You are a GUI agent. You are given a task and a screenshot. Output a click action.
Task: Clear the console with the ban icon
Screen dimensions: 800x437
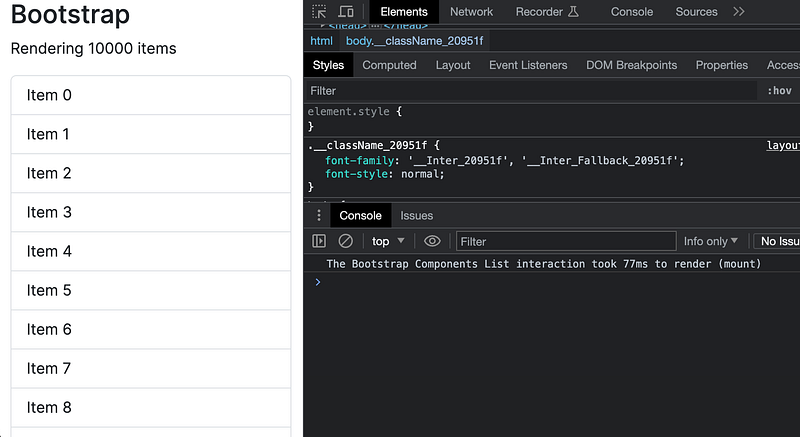click(x=345, y=241)
